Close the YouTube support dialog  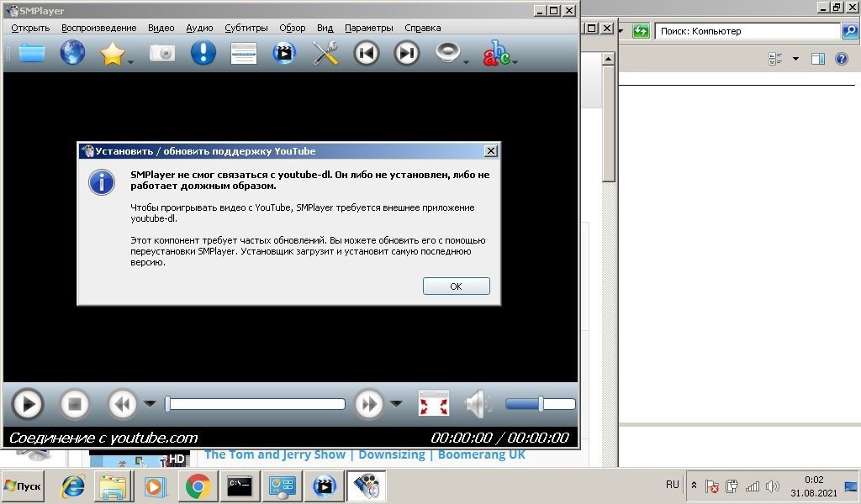point(491,151)
